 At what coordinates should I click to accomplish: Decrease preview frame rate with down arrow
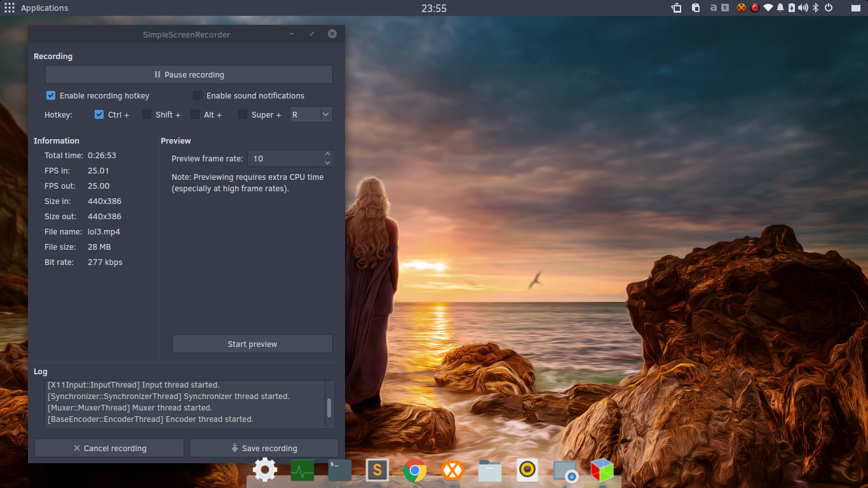point(327,163)
